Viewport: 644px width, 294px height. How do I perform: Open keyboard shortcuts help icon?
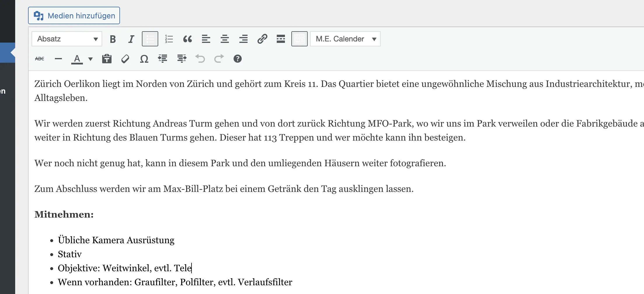pyautogui.click(x=238, y=59)
